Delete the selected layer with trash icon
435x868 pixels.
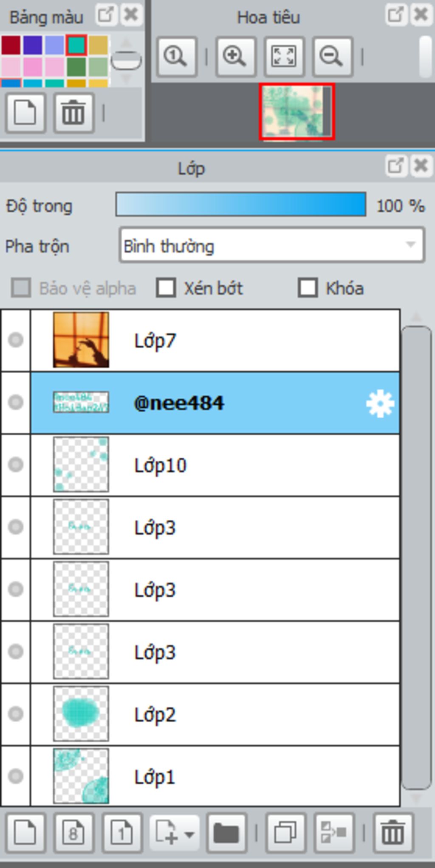(x=393, y=833)
